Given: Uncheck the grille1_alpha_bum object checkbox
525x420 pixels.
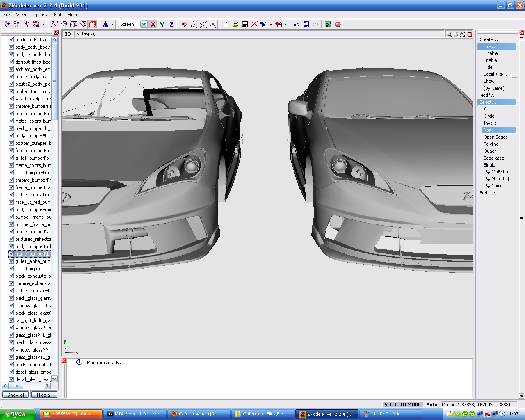Looking at the screenshot, I should pyautogui.click(x=11, y=261).
